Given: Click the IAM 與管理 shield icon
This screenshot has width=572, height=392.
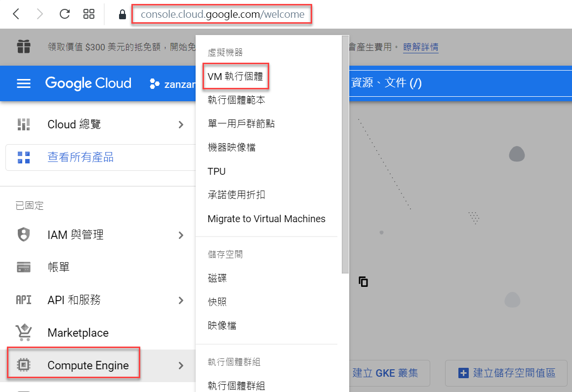Looking at the screenshot, I should [24, 235].
